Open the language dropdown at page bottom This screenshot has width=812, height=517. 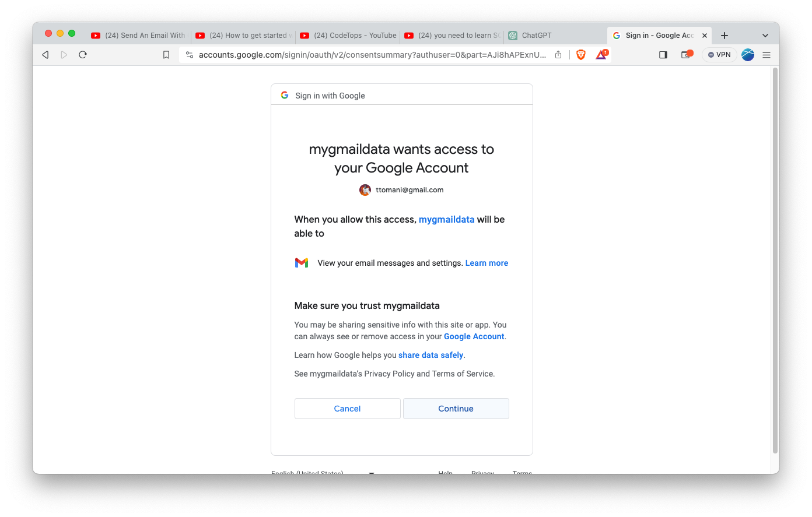[323, 472]
